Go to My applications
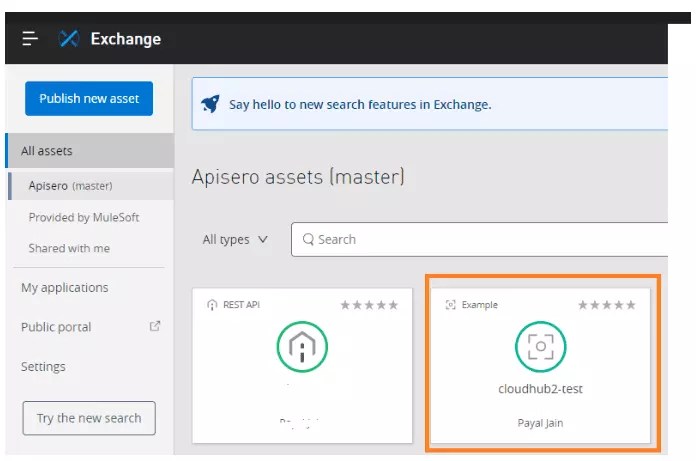Image resolution: width=696 pixels, height=461 pixels. coord(64,288)
